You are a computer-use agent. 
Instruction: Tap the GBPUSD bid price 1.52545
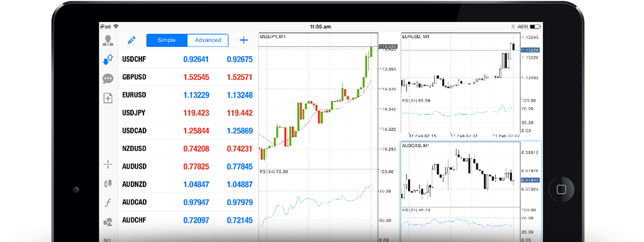(196, 77)
